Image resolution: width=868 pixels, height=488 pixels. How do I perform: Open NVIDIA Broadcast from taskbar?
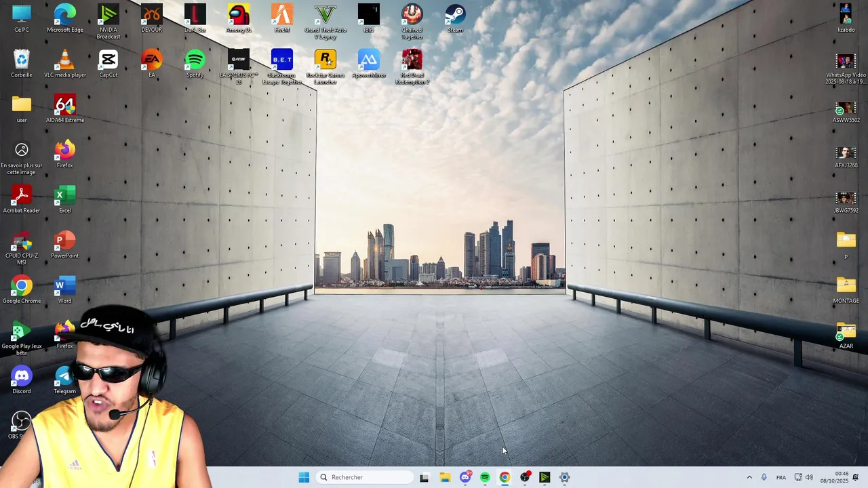point(545,477)
